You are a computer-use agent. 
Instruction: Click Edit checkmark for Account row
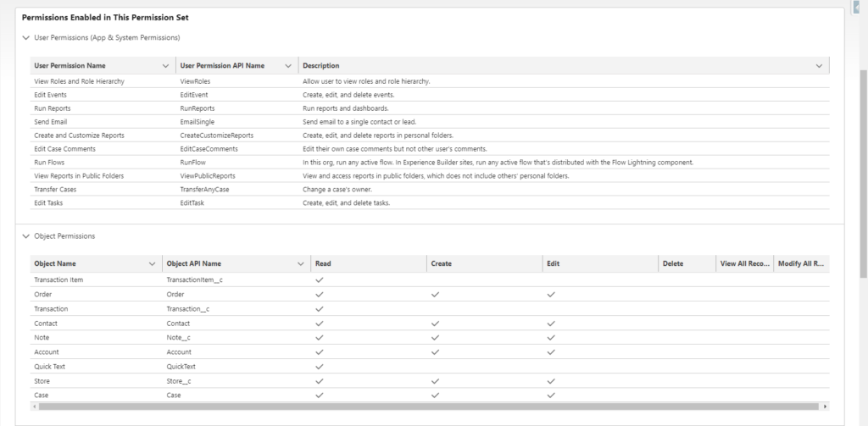pos(551,351)
